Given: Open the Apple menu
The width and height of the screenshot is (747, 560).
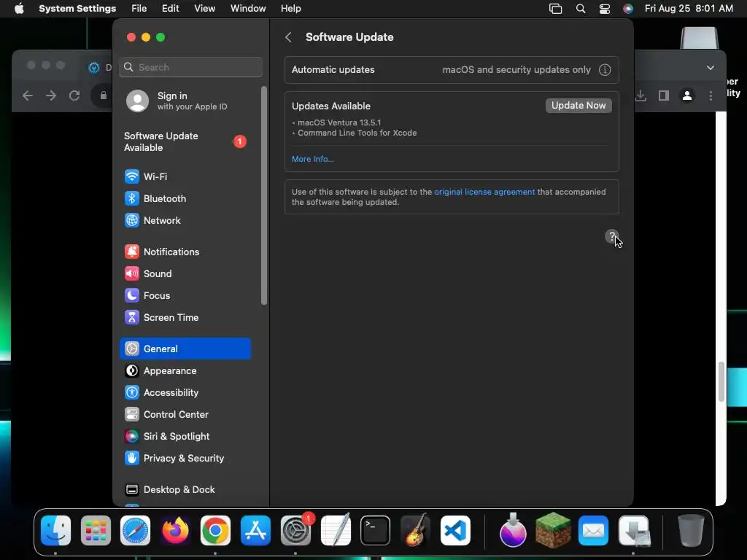Looking at the screenshot, I should point(19,9).
